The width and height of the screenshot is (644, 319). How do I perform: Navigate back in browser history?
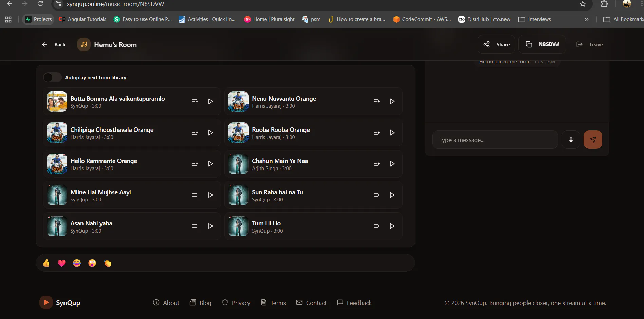pyautogui.click(x=10, y=4)
